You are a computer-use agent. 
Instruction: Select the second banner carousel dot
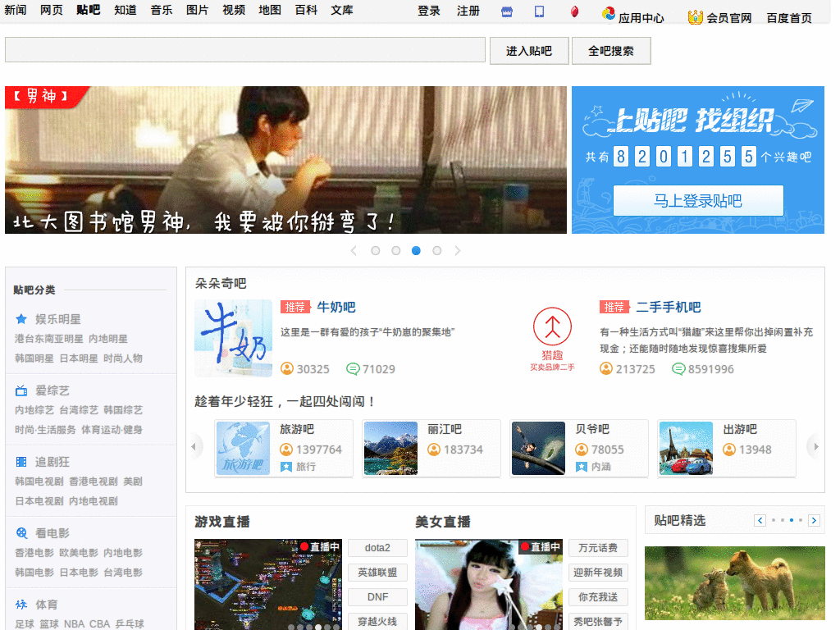pyautogui.click(x=396, y=251)
